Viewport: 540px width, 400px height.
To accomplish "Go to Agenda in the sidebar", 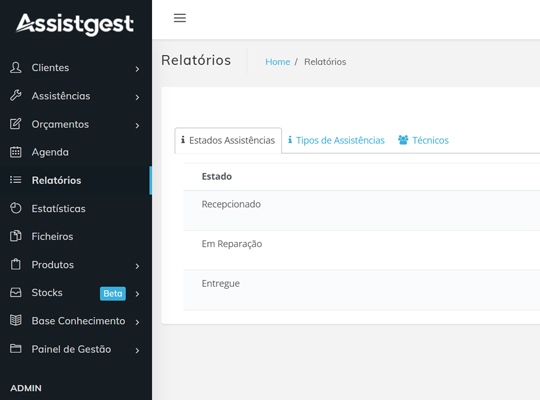I will pos(76,152).
